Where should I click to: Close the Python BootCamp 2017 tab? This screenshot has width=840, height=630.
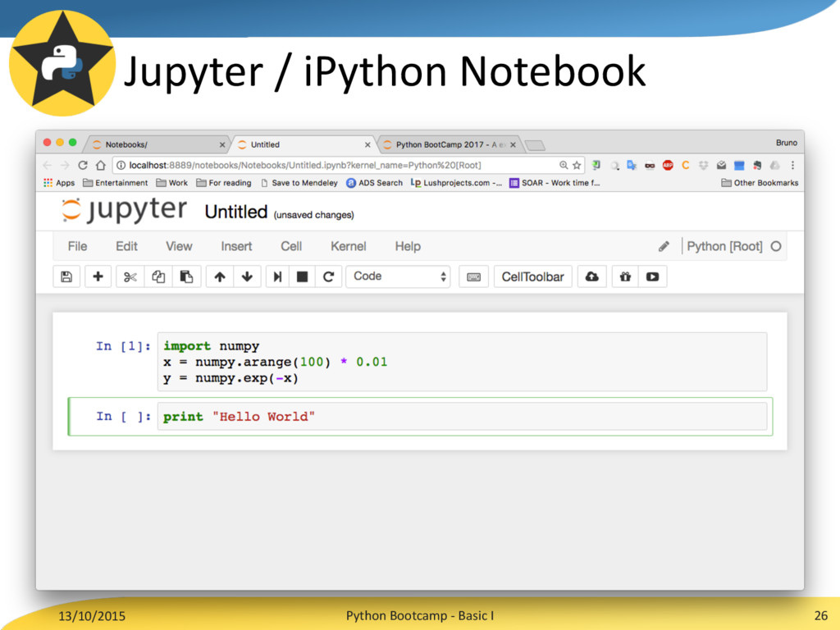[513, 144]
